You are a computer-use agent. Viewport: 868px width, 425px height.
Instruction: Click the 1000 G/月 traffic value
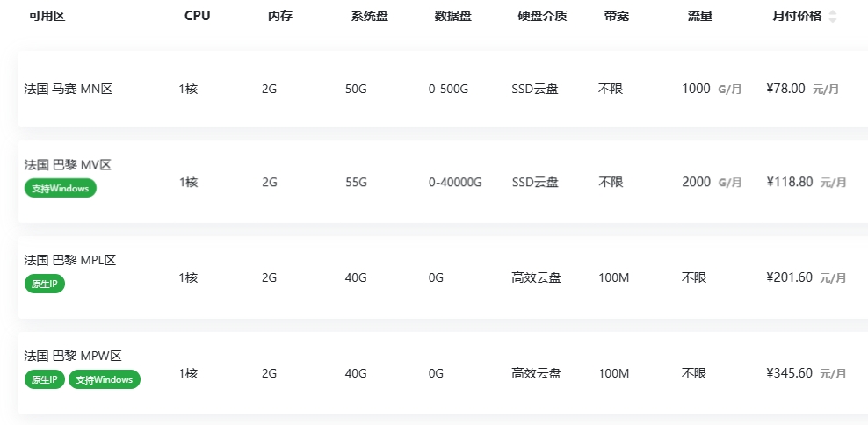pos(712,89)
